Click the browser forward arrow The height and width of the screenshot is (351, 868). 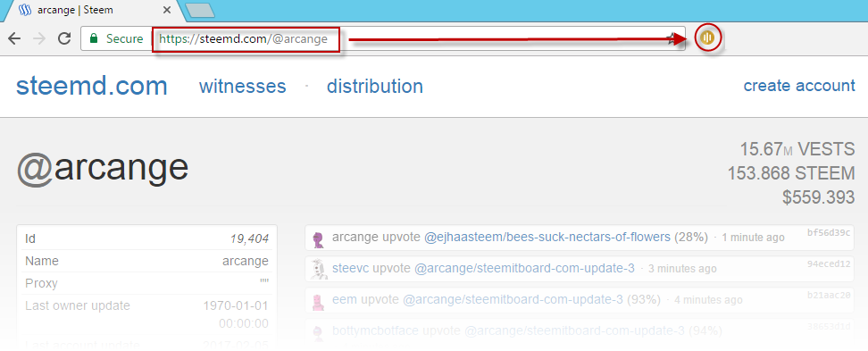[39, 38]
